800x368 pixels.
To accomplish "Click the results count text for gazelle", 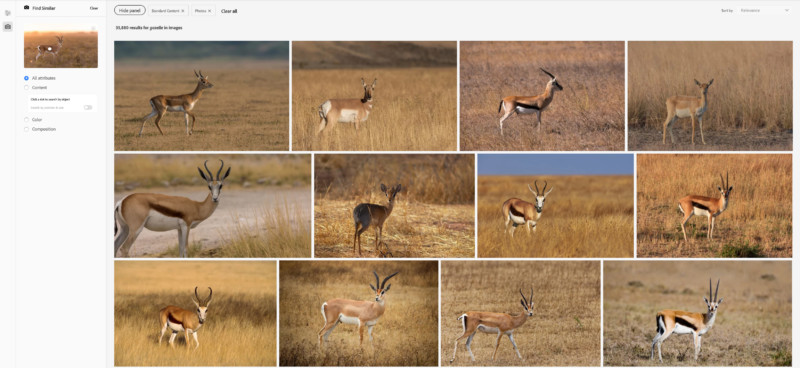I will 149,28.
